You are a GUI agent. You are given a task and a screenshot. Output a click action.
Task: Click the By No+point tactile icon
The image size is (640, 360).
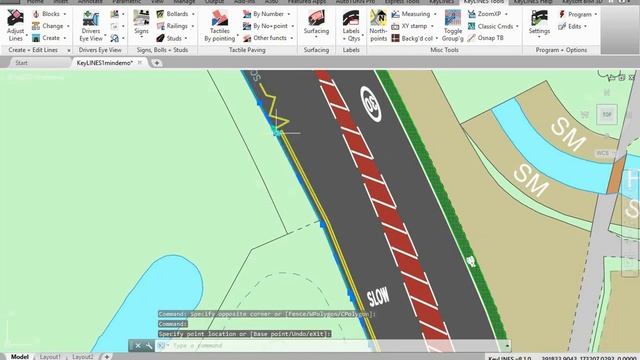click(x=247, y=26)
